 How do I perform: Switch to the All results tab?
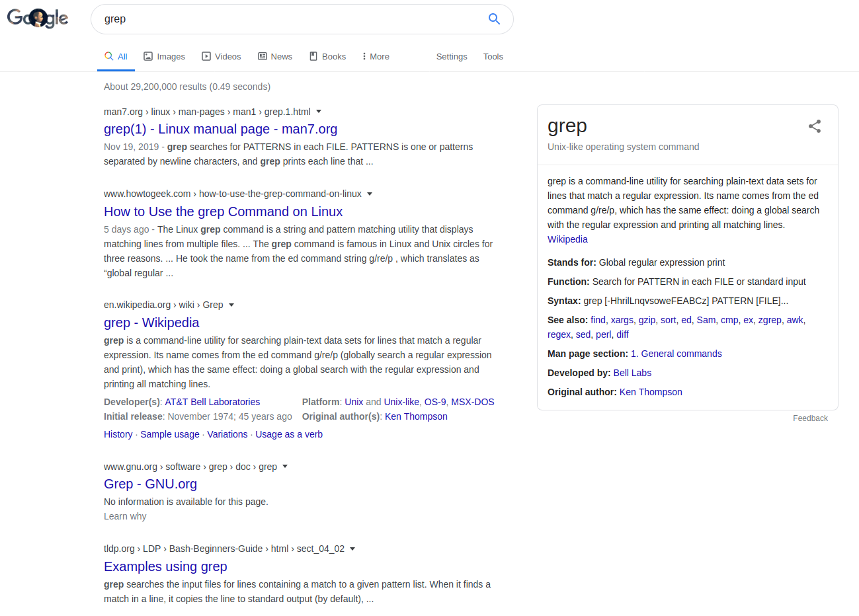pyautogui.click(x=116, y=57)
